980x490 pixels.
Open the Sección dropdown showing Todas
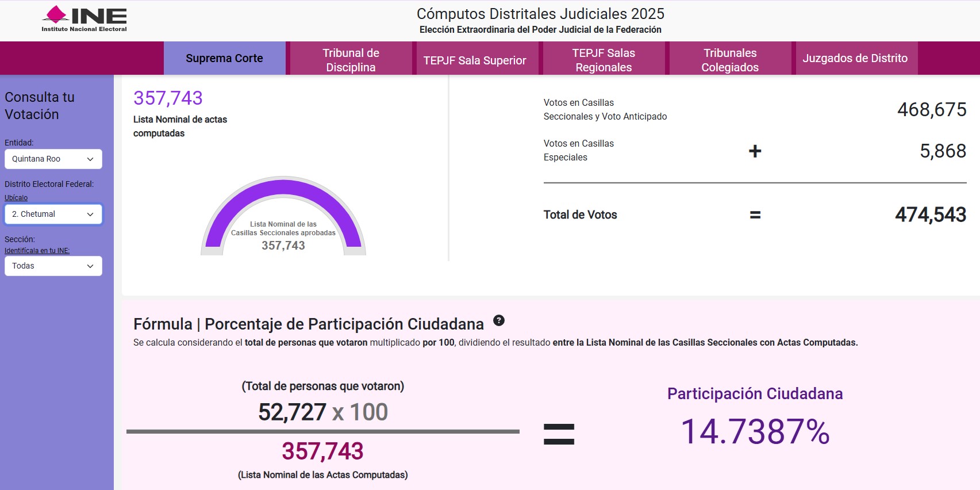(53, 266)
